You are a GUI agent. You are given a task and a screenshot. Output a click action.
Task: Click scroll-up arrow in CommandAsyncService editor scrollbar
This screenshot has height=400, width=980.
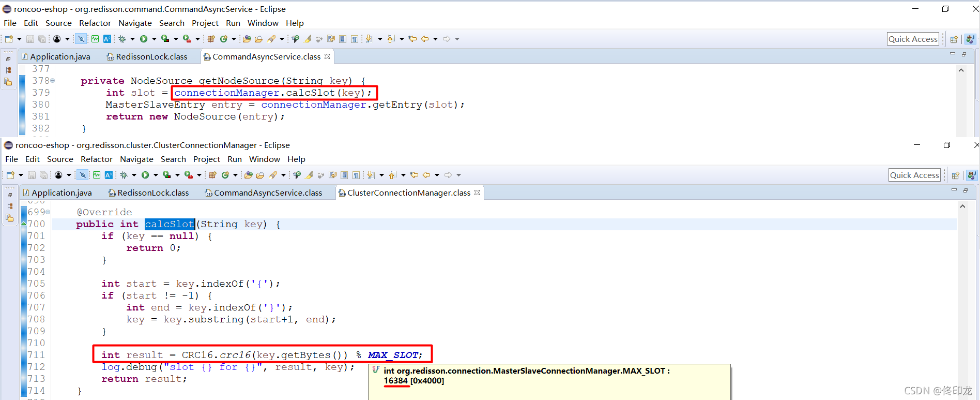961,70
